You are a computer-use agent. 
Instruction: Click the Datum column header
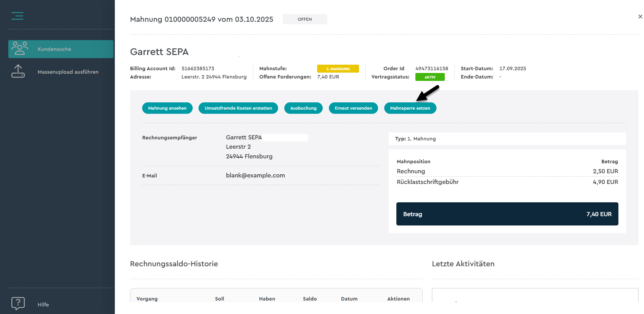tap(349, 299)
